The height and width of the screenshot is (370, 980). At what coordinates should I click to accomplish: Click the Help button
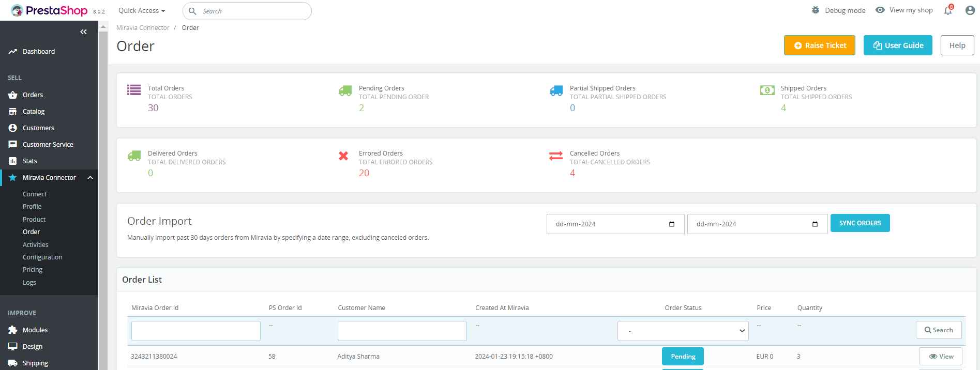coord(957,45)
